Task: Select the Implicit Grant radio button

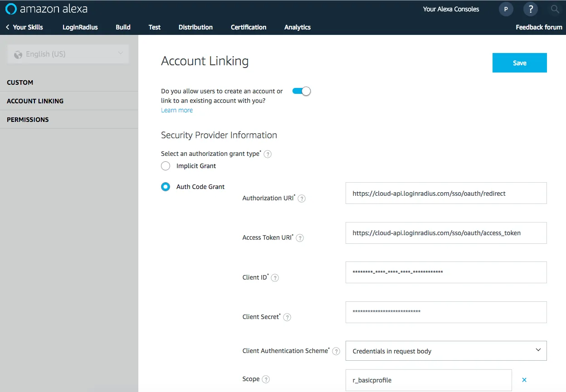Action: 166,166
